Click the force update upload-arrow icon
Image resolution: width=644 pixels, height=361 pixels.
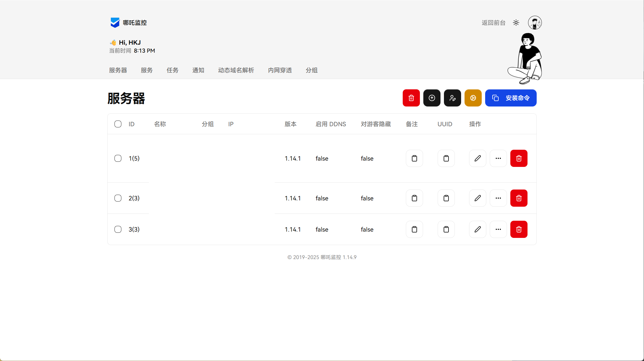click(432, 98)
